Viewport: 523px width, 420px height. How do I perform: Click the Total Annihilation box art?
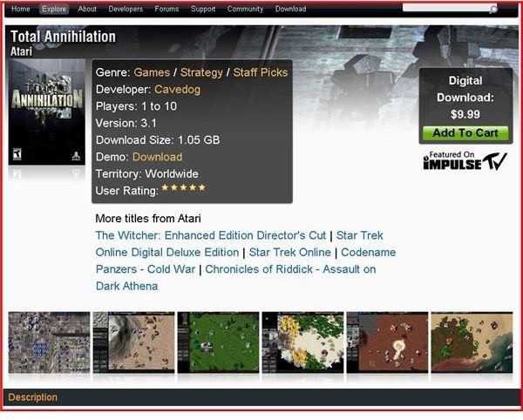47,112
